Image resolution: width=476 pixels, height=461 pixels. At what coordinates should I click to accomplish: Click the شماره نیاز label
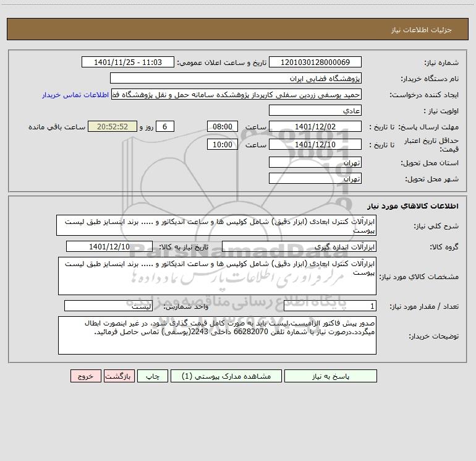441,62
